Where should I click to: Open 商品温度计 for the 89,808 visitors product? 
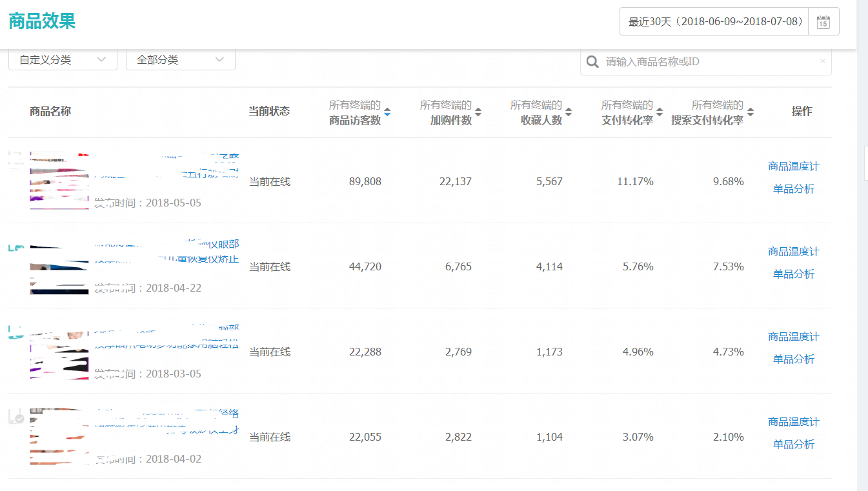coord(793,166)
